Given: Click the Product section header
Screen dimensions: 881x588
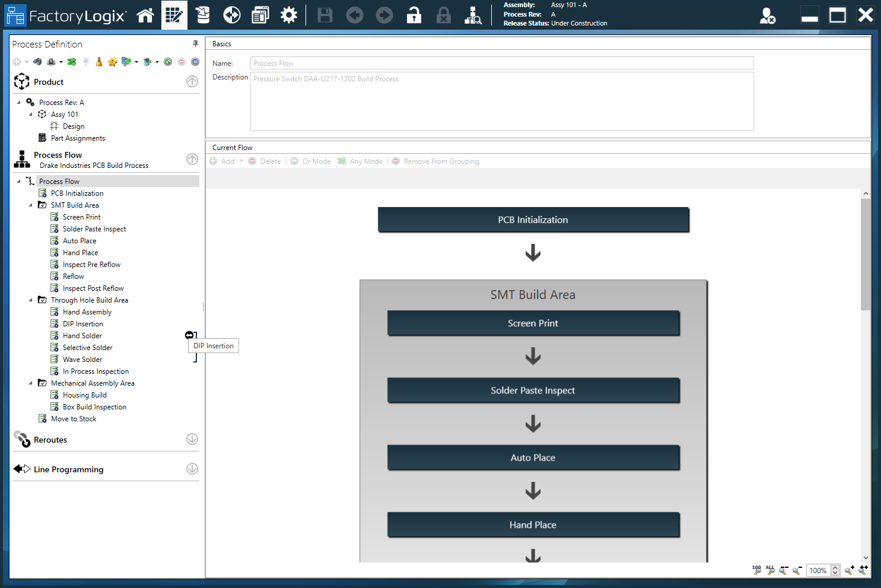Looking at the screenshot, I should point(49,82).
